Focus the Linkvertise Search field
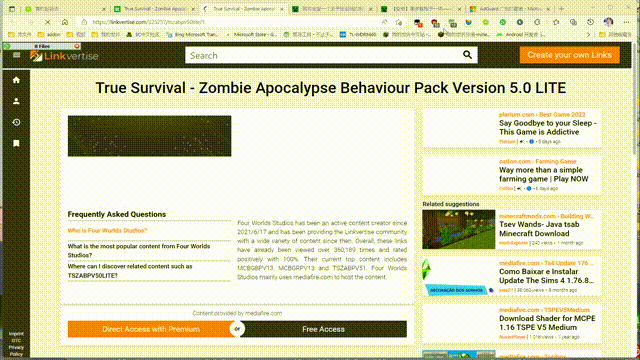Image resolution: width=640 pixels, height=360 pixels. pos(331,55)
